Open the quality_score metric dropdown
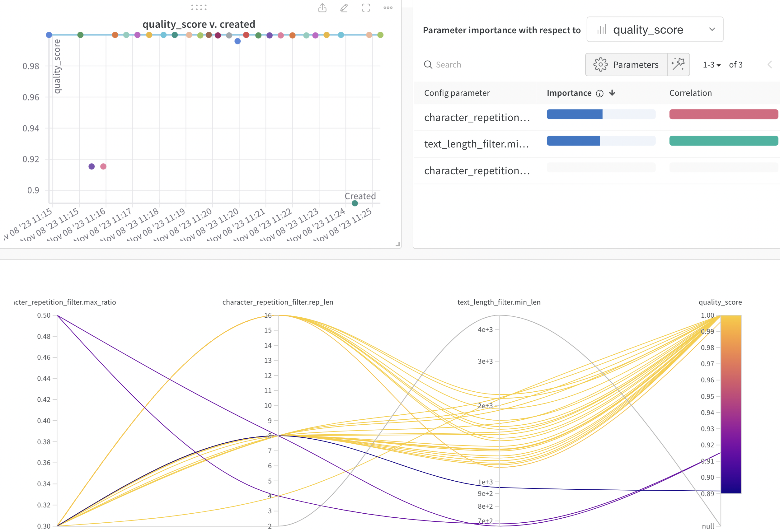Viewport: 780px width, 532px height. [655, 30]
